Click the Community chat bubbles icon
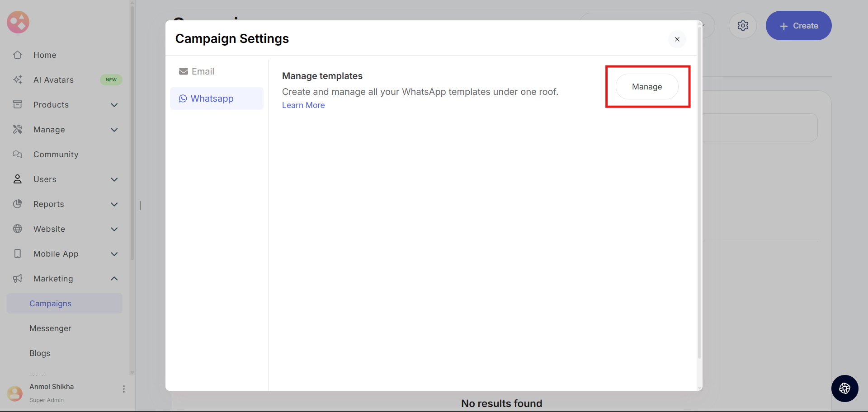868x412 pixels. coord(18,154)
